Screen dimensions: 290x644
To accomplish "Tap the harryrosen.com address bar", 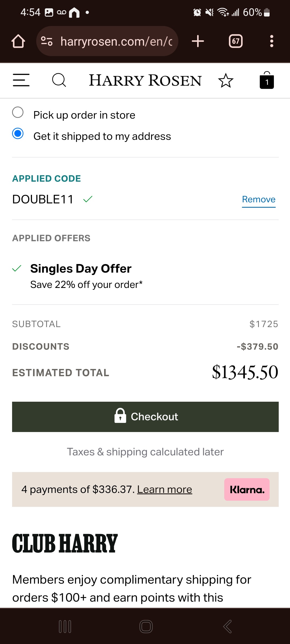I will (116, 41).
